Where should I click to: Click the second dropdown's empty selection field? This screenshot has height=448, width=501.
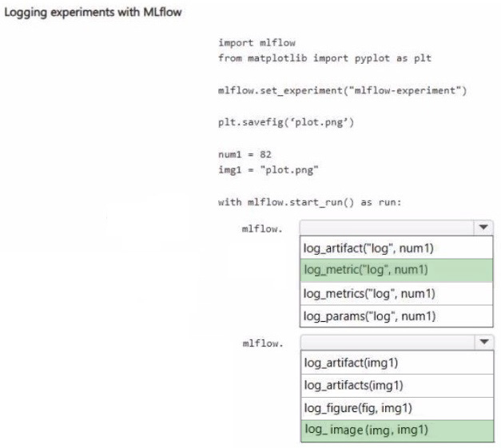coord(388,342)
